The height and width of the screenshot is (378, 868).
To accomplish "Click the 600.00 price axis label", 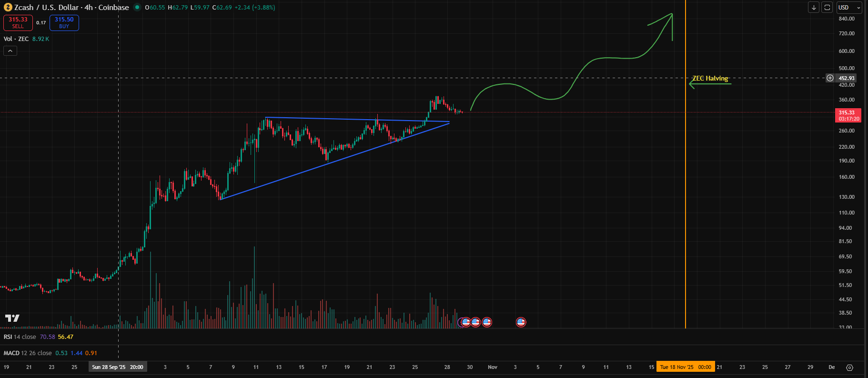I will coord(847,51).
